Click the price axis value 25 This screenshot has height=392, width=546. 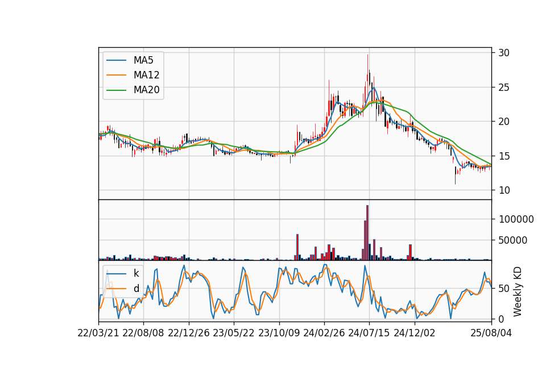point(504,87)
